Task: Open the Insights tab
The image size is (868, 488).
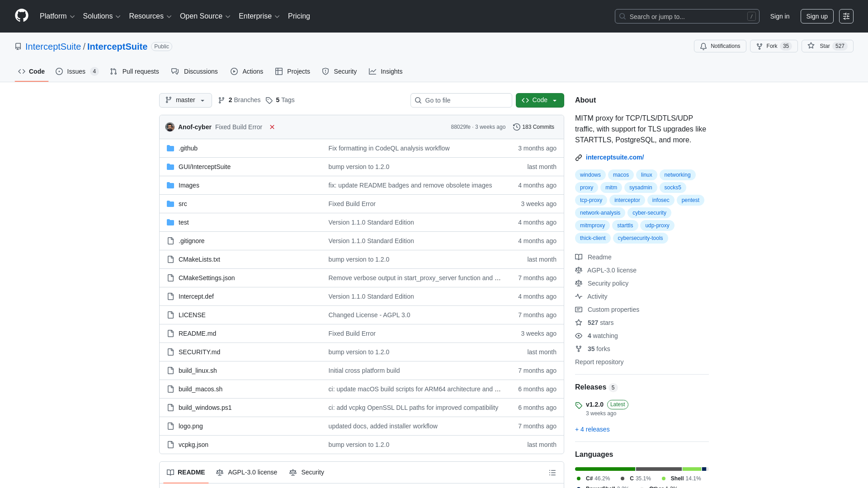Action: (386, 71)
